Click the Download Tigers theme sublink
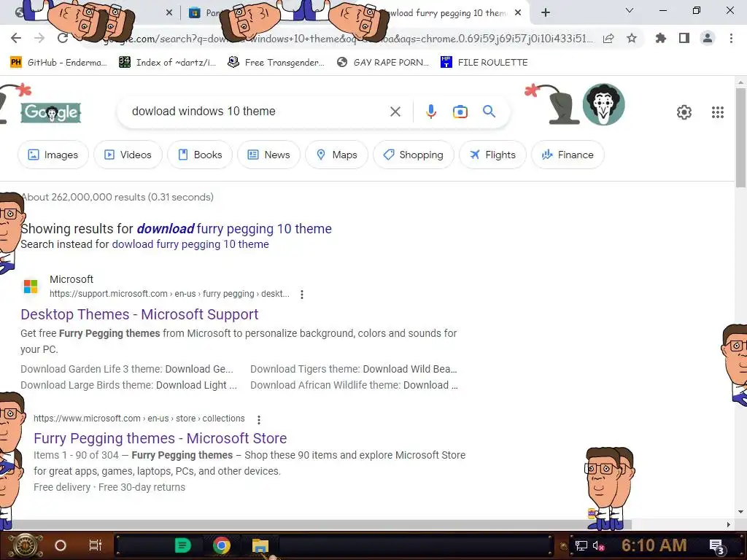The image size is (747, 560). [354, 369]
